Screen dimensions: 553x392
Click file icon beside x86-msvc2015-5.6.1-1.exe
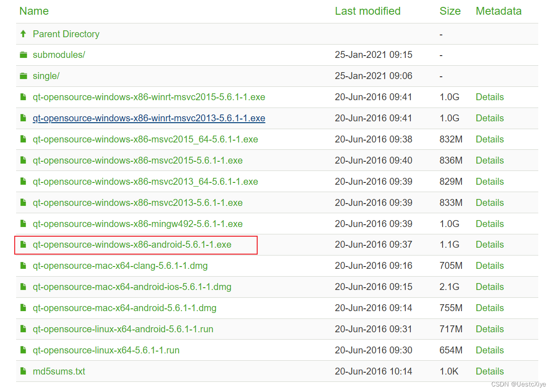pos(23,160)
